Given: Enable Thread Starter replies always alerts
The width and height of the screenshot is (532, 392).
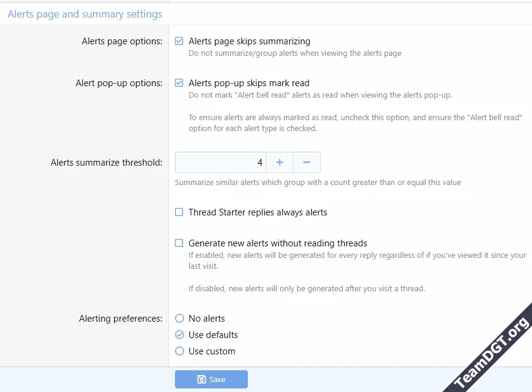Looking at the screenshot, I should pos(179,212).
